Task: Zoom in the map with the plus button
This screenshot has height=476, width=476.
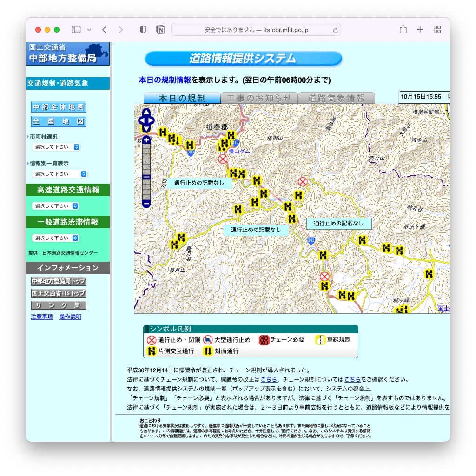Action: [146, 140]
